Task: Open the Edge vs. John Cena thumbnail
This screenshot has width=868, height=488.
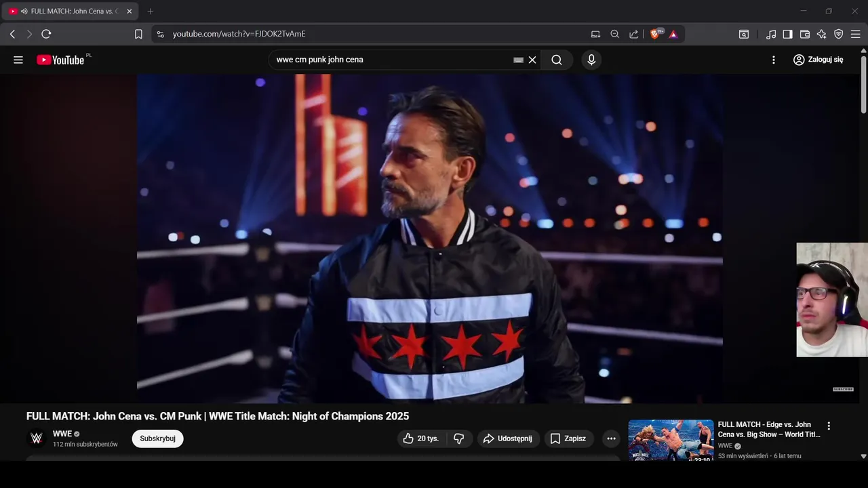Action: click(x=671, y=441)
